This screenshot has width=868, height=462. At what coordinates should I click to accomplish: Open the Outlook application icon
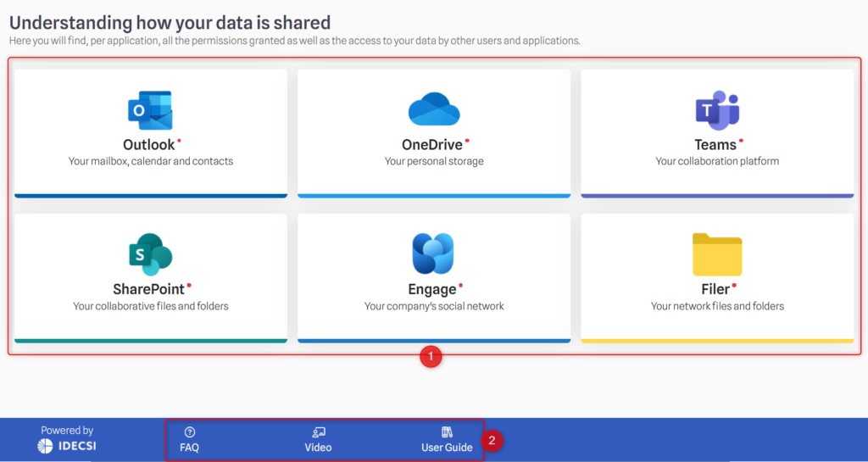pos(150,110)
